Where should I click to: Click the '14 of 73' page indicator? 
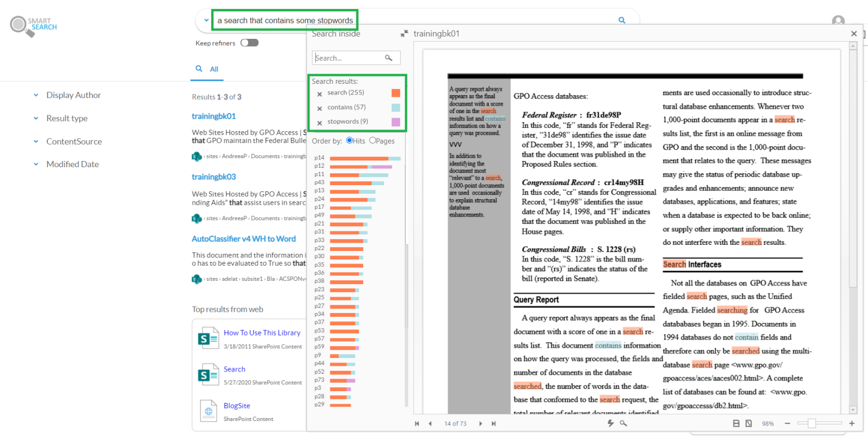pyautogui.click(x=455, y=423)
